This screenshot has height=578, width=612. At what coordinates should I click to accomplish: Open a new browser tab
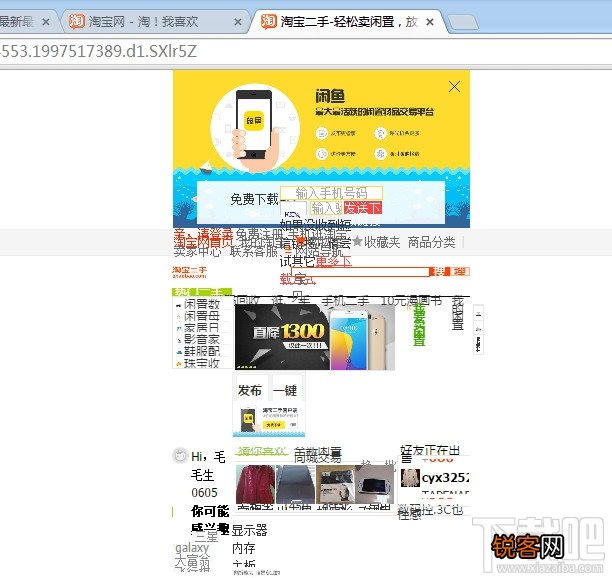tap(463, 22)
